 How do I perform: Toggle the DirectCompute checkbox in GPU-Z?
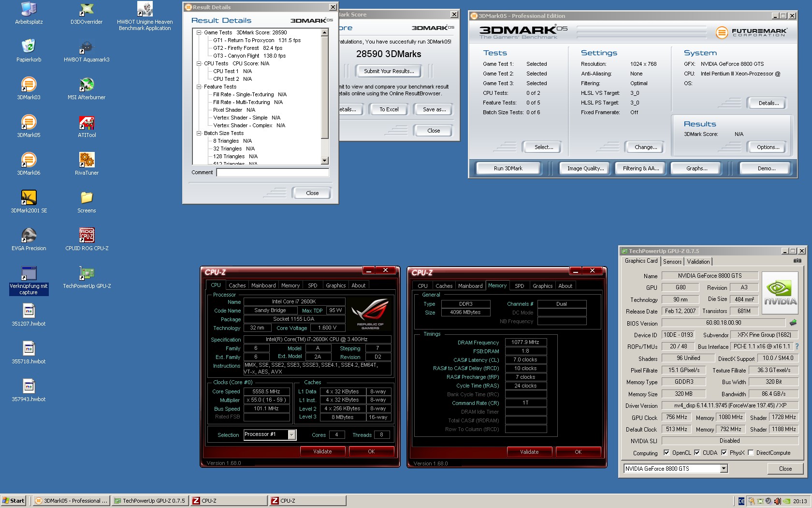coord(751,453)
